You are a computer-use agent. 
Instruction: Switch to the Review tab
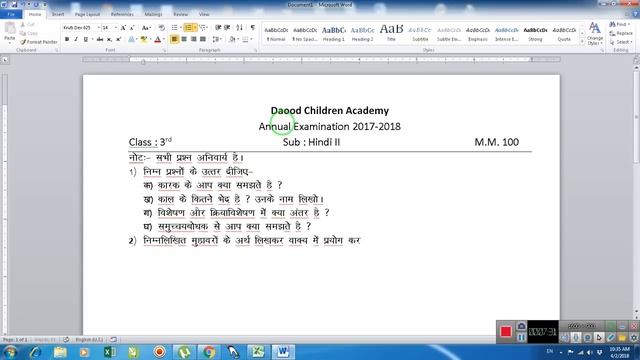[x=180, y=14]
